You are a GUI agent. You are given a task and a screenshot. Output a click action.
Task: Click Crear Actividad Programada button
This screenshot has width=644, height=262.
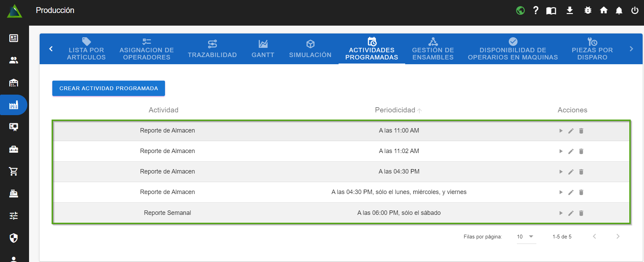coord(109,88)
